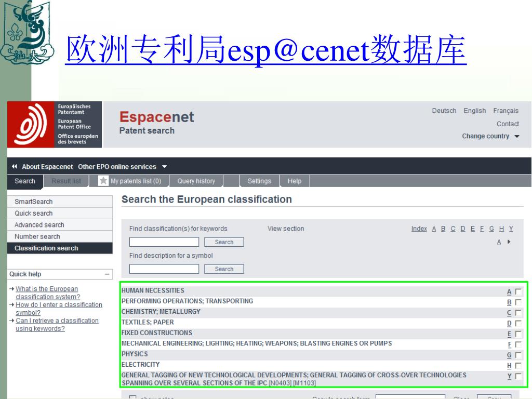The width and height of the screenshot is (532, 399).
Task: Click Search button for keyword classification
Action: (x=224, y=242)
